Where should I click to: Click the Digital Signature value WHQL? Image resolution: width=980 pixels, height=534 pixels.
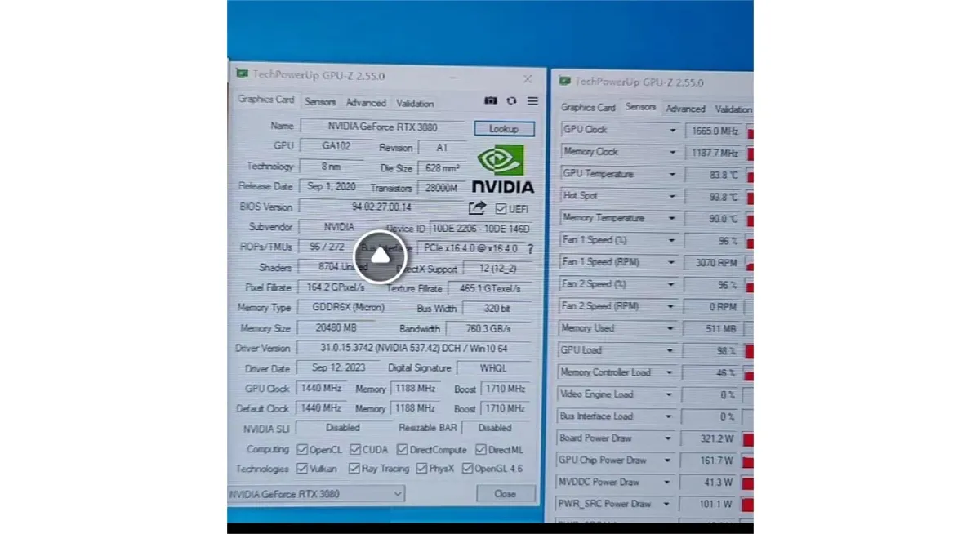tap(494, 368)
